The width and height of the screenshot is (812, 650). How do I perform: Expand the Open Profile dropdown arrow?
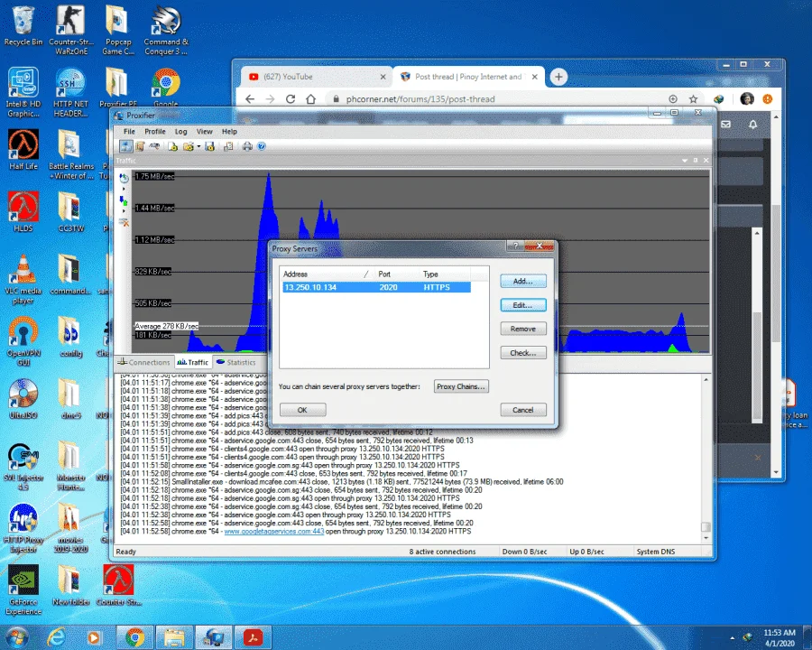click(x=198, y=146)
